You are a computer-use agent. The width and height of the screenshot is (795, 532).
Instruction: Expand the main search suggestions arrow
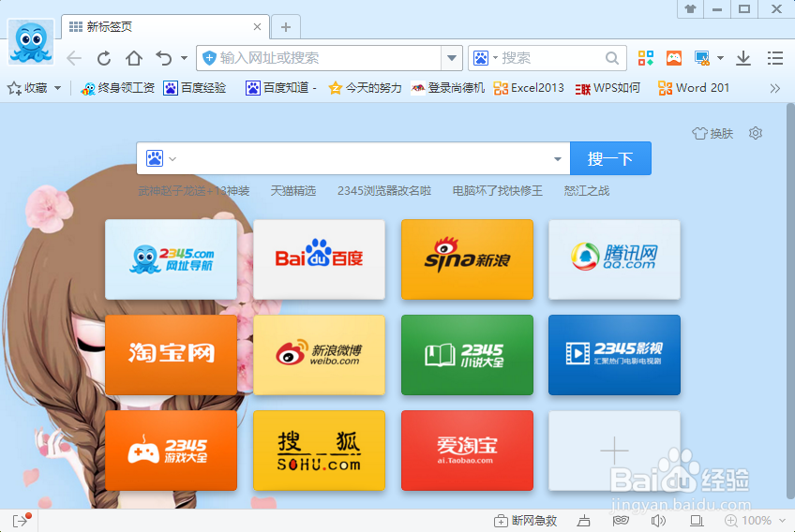pyautogui.click(x=558, y=159)
